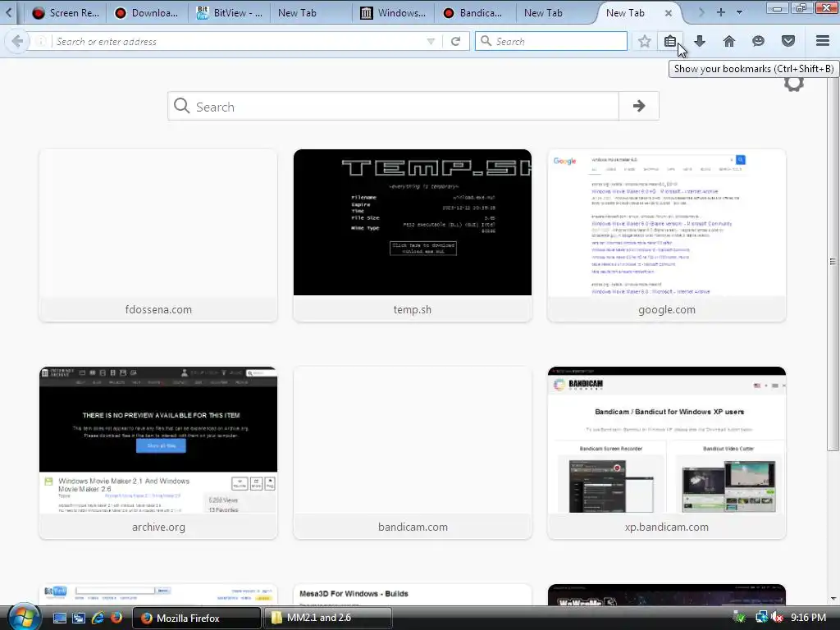
Task: Switch between windows quick launch icon
Action: 79,618
